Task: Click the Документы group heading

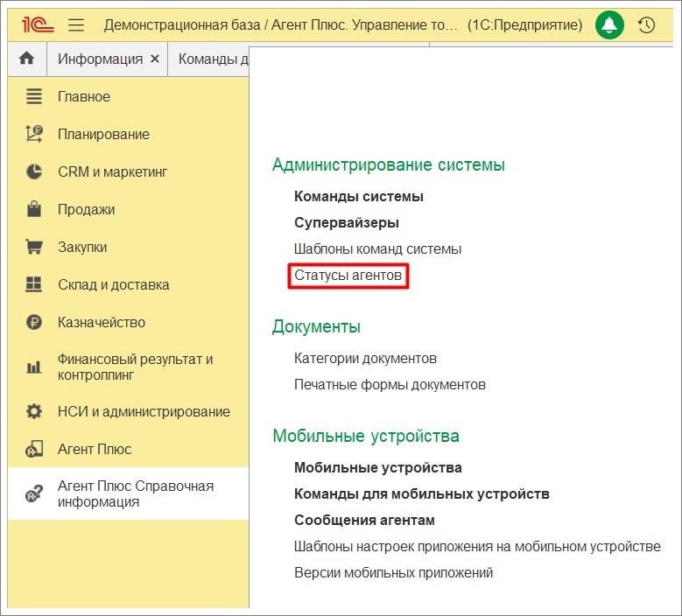Action: 316,326
